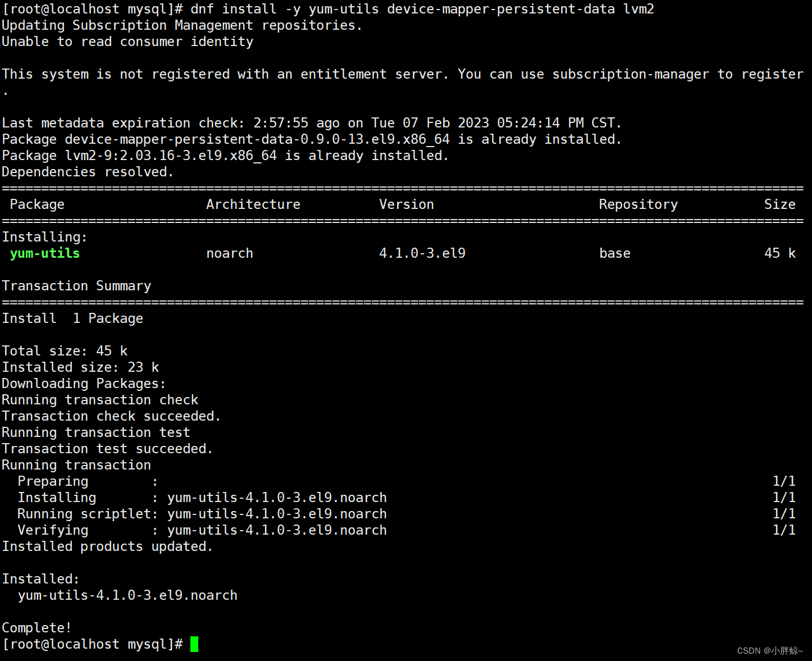The image size is (812, 661).
Task: Click yum-utils-4.1.0-3.el9.noarch under Installed
Action: [x=127, y=595]
